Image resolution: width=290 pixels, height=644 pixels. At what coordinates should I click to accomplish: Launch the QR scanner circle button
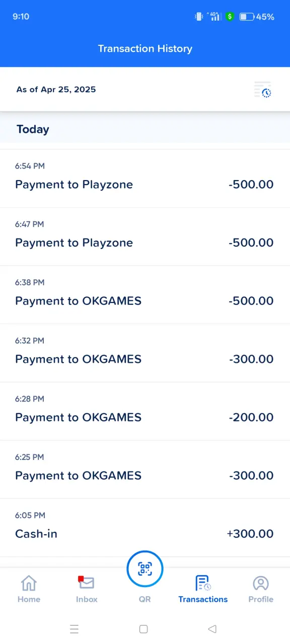(x=145, y=569)
